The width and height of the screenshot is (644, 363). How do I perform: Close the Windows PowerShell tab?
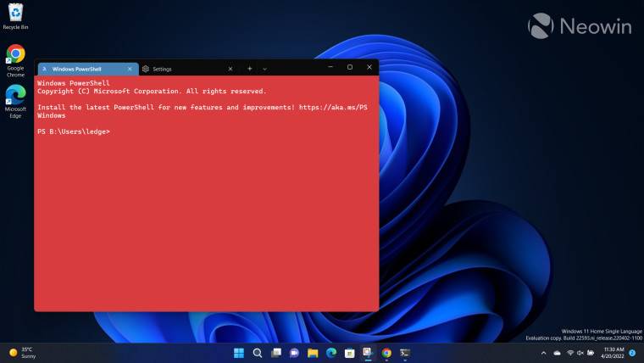pyautogui.click(x=130, y=69)
